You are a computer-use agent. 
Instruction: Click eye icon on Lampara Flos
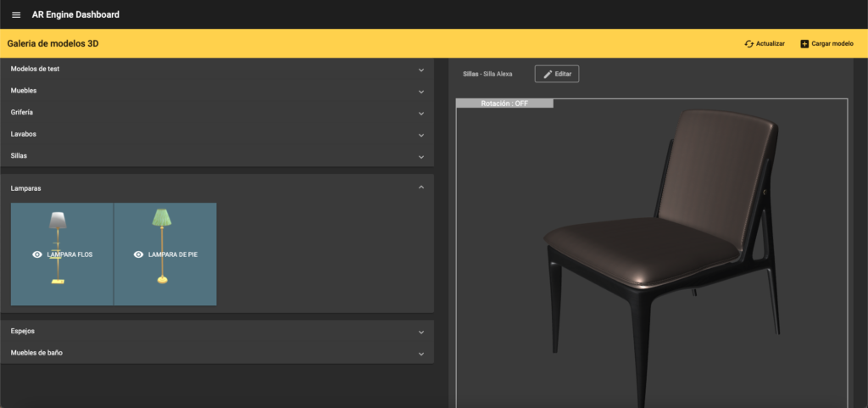pos(36,254)
